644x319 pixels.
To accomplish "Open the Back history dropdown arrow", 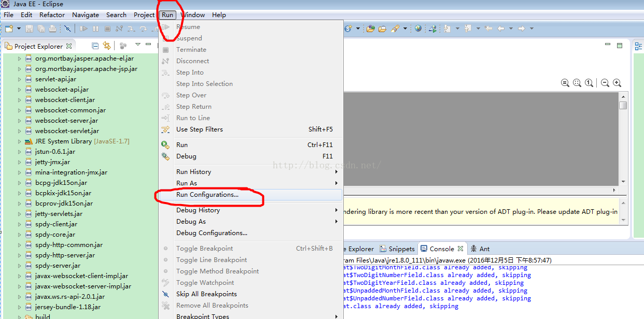I will click(x=510, y=28).
